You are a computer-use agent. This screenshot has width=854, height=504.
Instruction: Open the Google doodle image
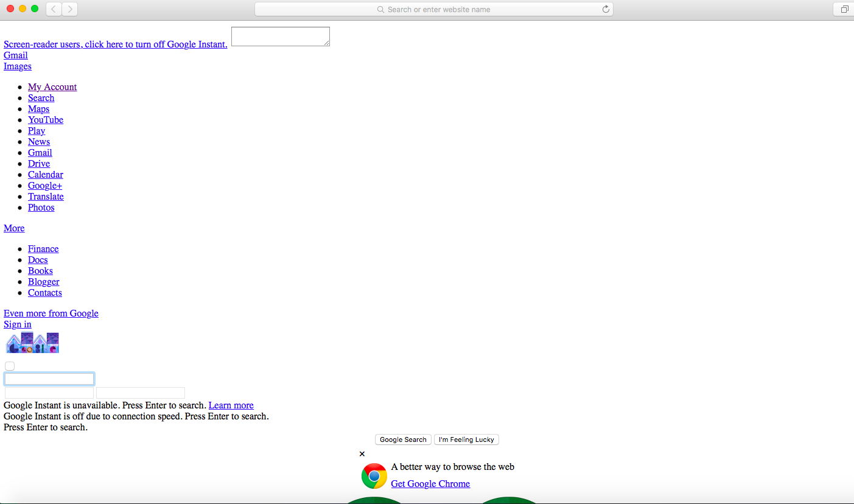pyautogui.click(x=32, y=343)
